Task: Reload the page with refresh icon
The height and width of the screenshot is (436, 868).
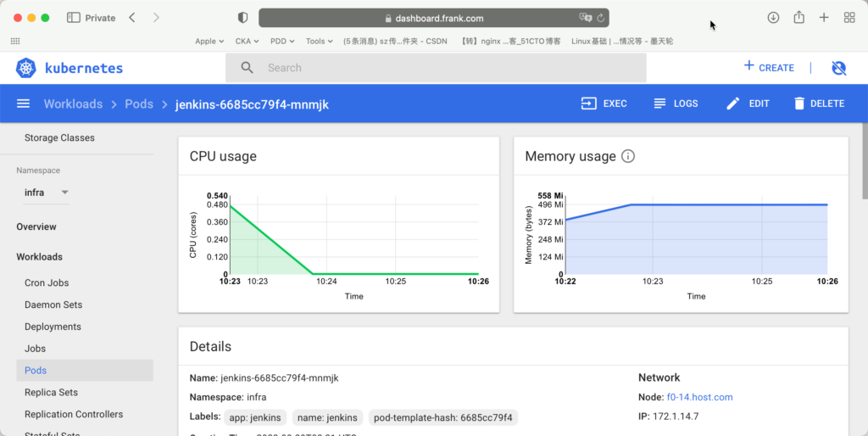Action: [600, 18]
